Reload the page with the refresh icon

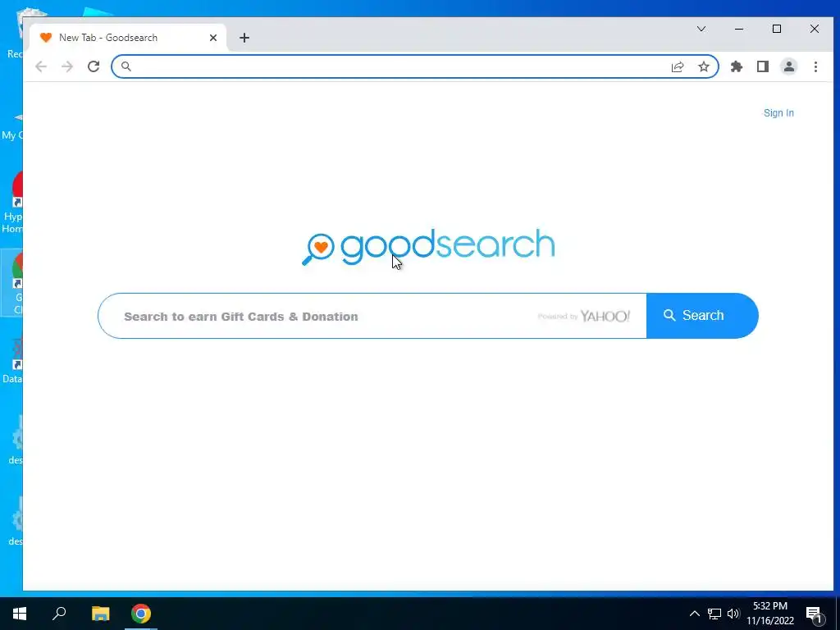coord(94,66)
